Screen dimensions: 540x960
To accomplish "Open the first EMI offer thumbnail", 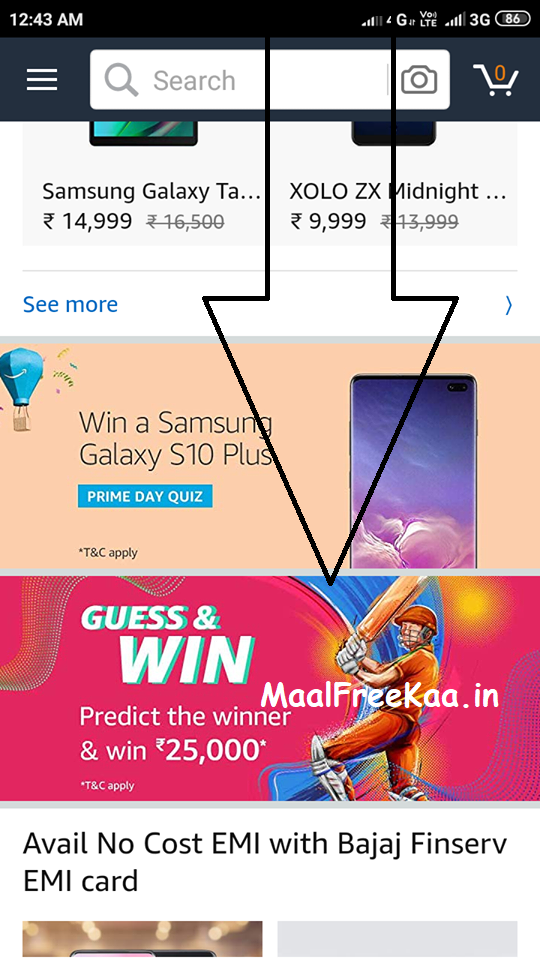I will tap(143, 939).
